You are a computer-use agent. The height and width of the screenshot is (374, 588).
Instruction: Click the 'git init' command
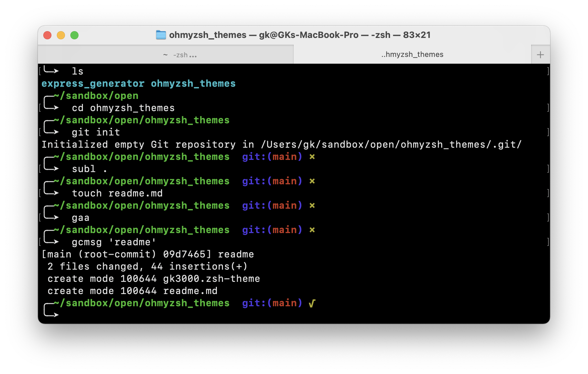point(96,132)
